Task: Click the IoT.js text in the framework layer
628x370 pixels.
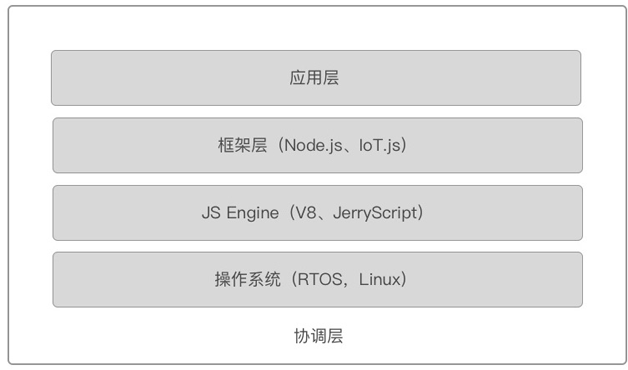Action: pos(380,145)
